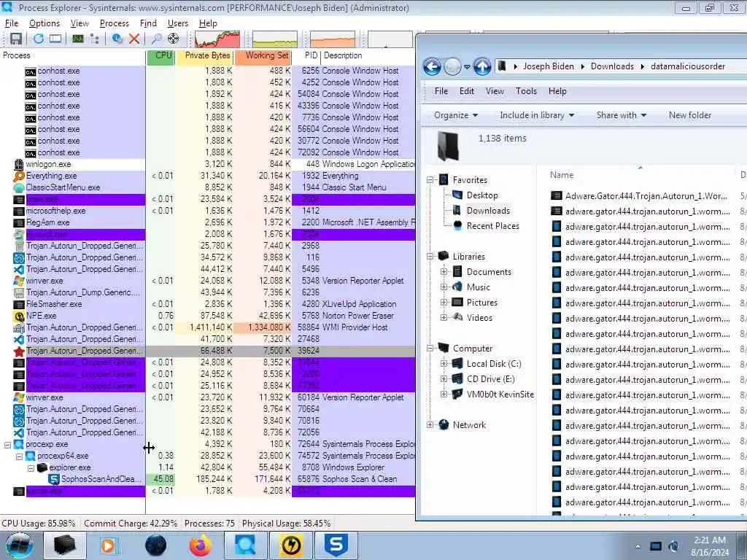The image size is (747, 560).
Task: Open the Explorer View menu
Action: point(495,91)
